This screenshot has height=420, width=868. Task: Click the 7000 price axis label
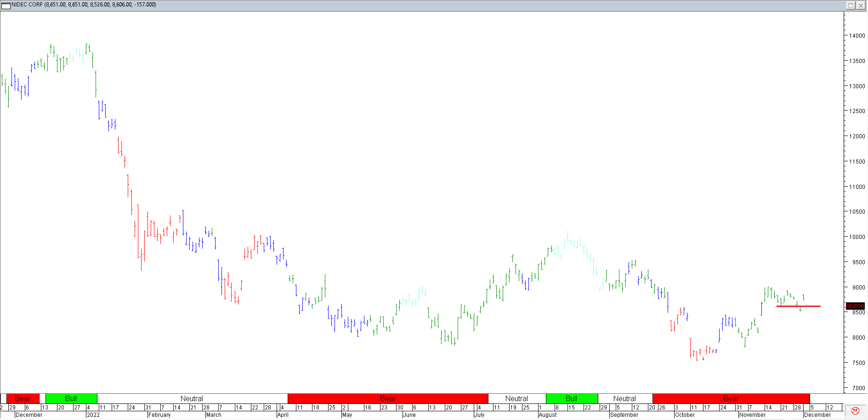[859, 388]
